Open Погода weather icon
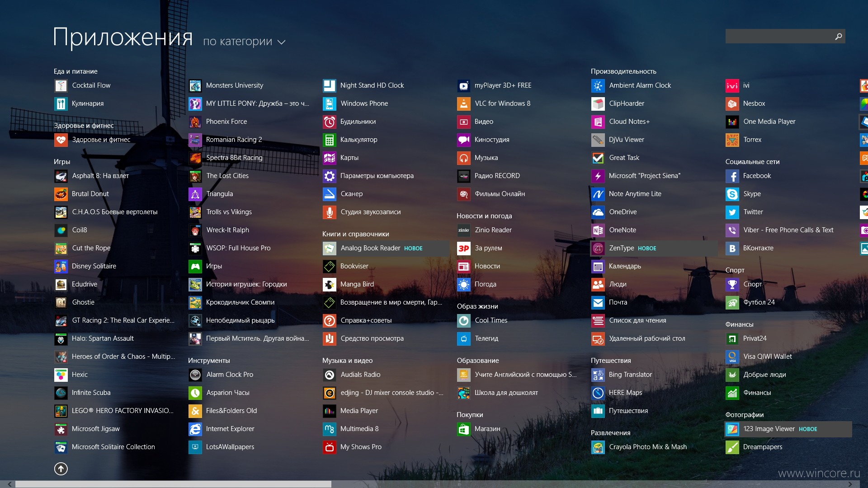The width and height of the screenshot is (868, 488). [x=464, y=284]
